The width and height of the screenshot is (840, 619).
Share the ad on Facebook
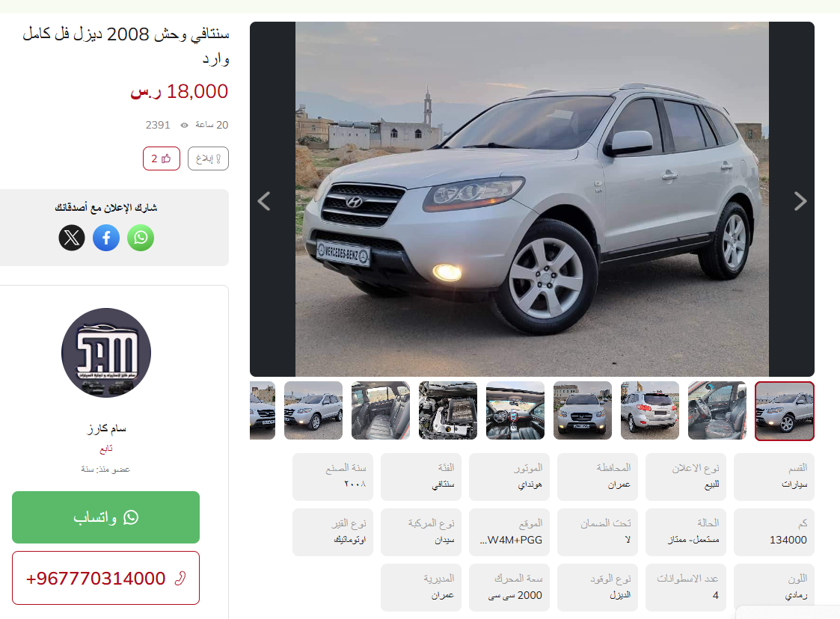pyautogui.click(x=106, y=237)
